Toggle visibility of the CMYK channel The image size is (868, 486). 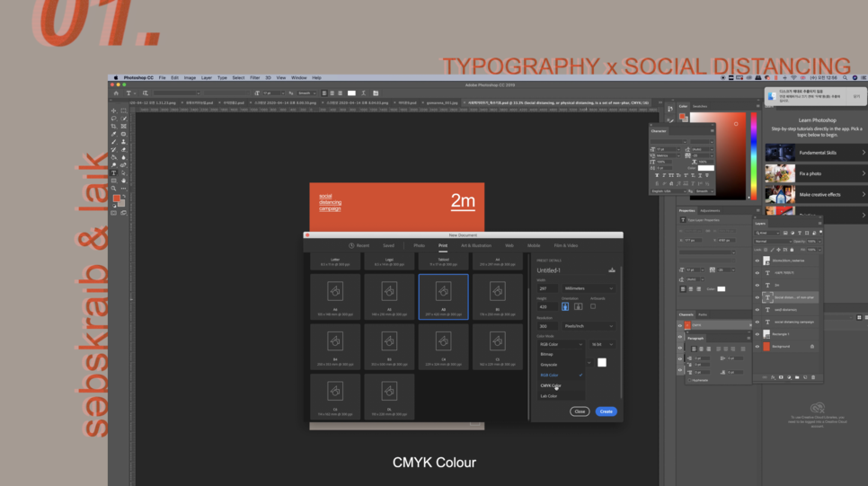[680, 325]
